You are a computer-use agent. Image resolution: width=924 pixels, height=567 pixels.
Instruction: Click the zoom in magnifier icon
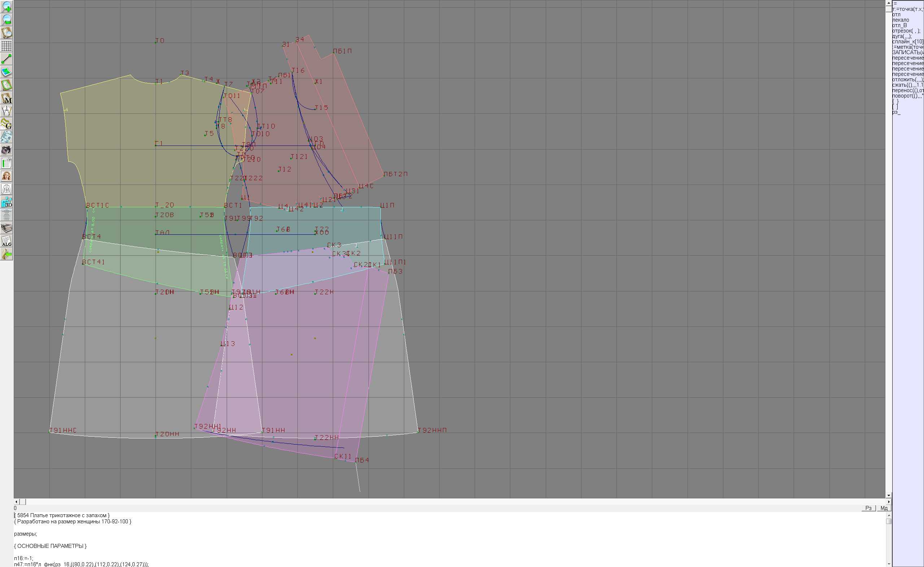[x=6, y=7]
